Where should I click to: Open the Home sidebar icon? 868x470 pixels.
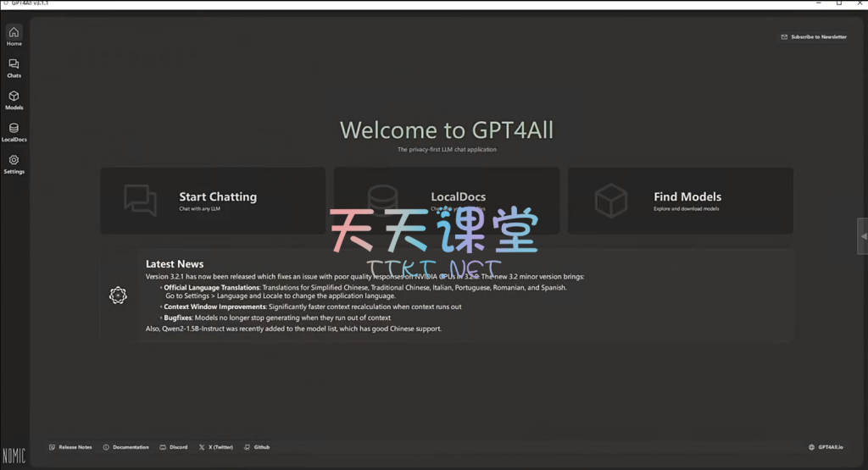(x=14, y=33)
